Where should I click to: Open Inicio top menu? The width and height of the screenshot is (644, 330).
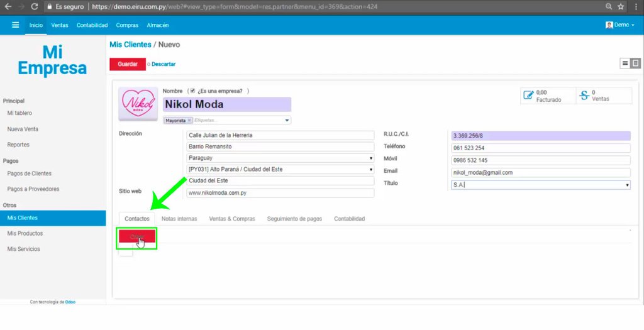point(36,25)
